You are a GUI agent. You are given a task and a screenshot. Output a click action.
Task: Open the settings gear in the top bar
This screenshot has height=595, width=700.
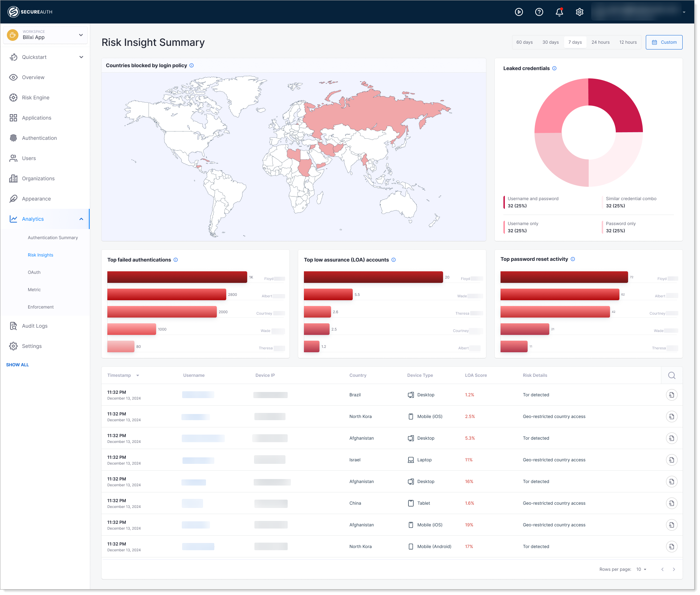click(579, 12)
